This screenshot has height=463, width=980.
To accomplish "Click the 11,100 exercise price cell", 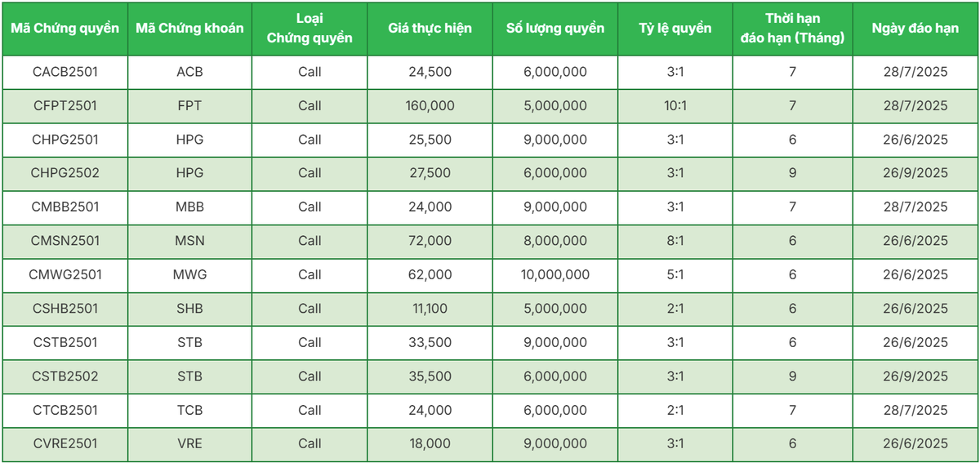I will 430,309.
